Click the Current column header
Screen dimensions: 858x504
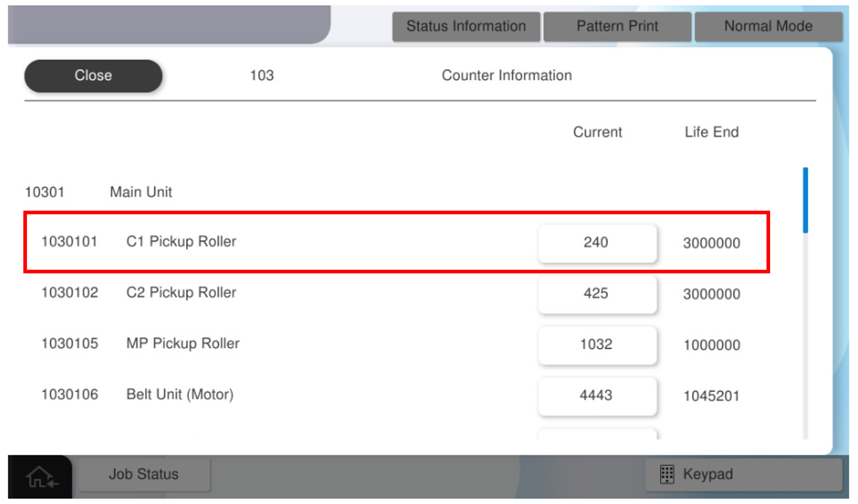pos(597,132)
